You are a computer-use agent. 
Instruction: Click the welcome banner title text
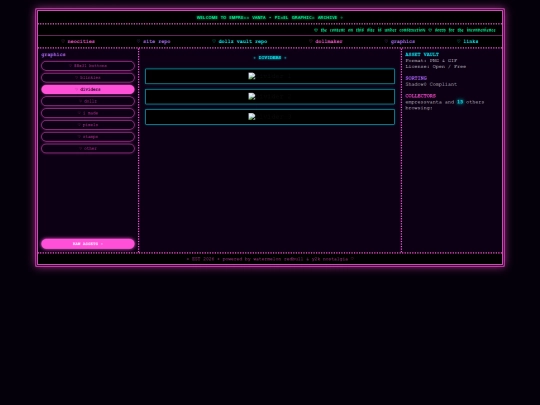tap(270, 18)
